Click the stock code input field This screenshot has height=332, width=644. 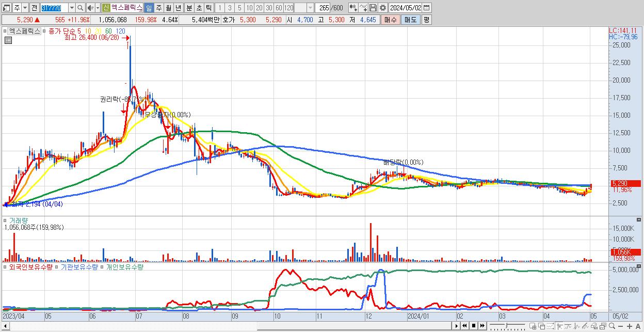pos(55,8)
